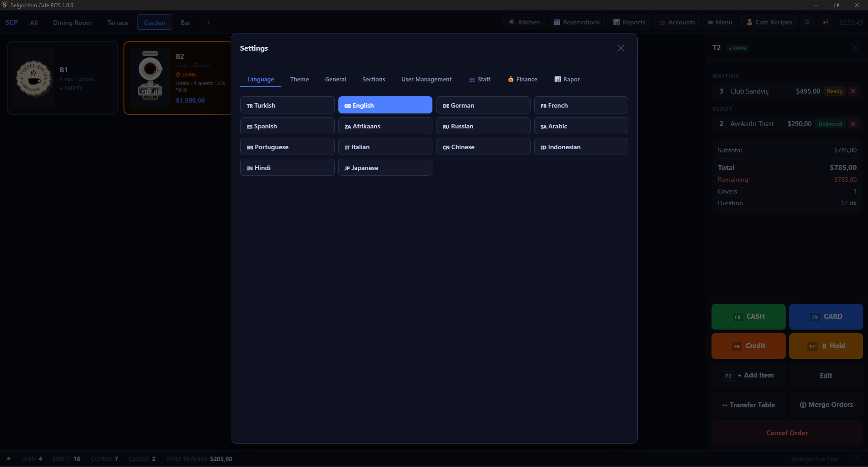The image size is (868, 467).
Task: Close the Settings dialog
Action: [621, 48]
